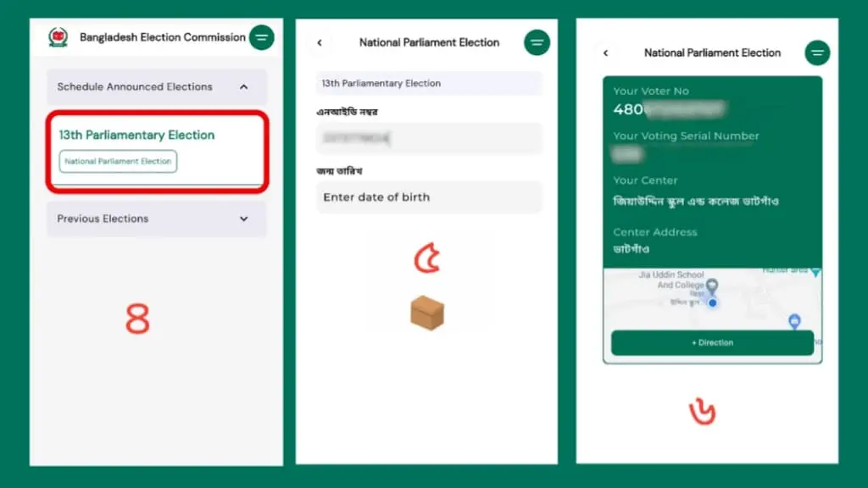Collapse the Schedule Announced Elections section
868x488 pixels.
click(243, 86)
